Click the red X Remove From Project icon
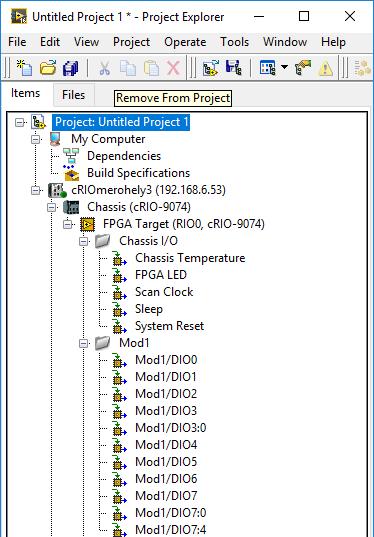The image size is (374, 537). [174, 68]
